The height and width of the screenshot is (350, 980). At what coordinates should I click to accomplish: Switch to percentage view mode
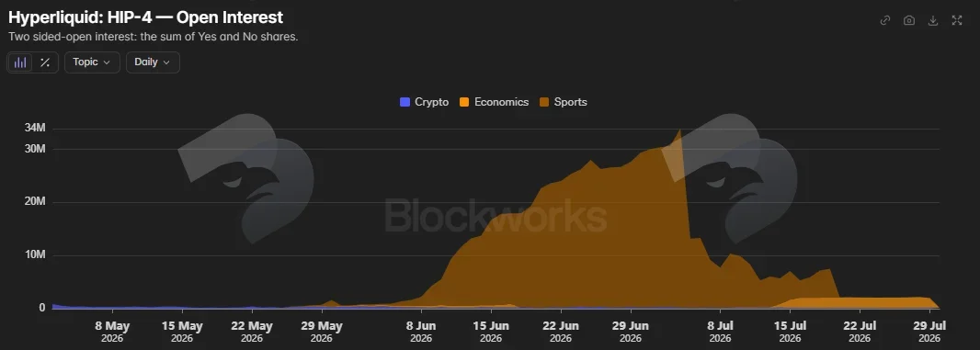click(x=45, y=62)
